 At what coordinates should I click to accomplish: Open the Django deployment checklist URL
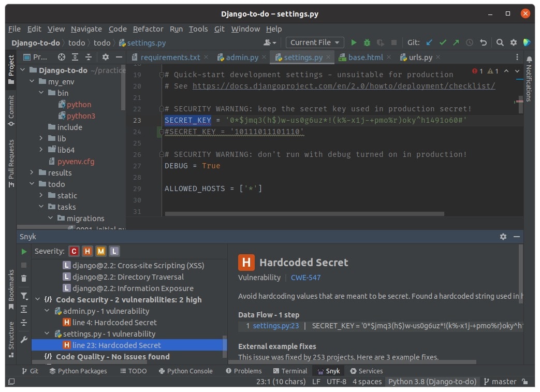(x=344, y=86)
